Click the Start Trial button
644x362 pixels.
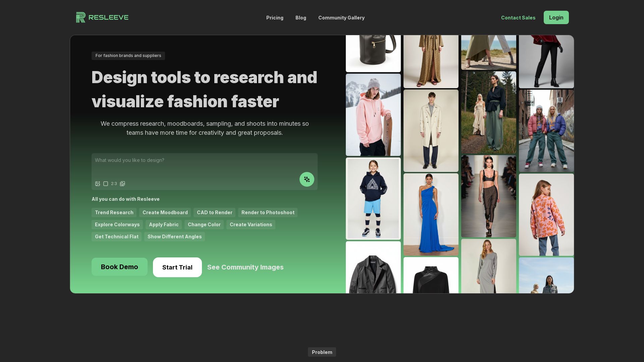coord(177,267)
